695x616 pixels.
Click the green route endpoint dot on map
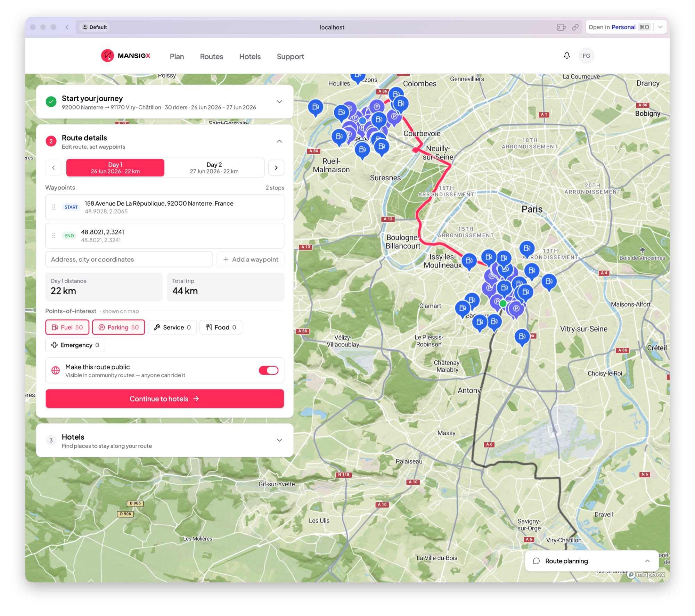tap(503, 303)
